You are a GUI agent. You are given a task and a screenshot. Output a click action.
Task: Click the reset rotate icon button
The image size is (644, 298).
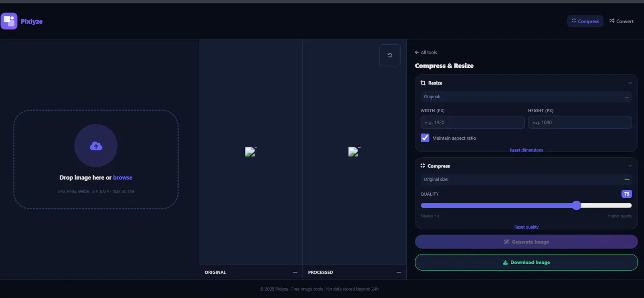tap(390, 55)
